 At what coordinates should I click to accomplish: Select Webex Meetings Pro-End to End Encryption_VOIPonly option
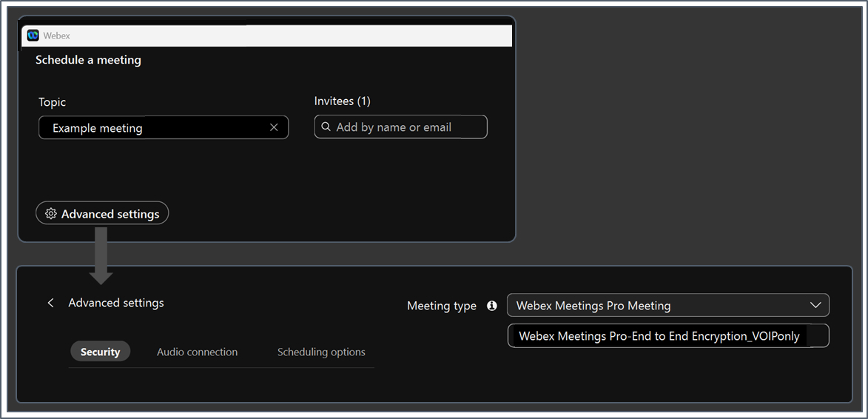(668, 336)
